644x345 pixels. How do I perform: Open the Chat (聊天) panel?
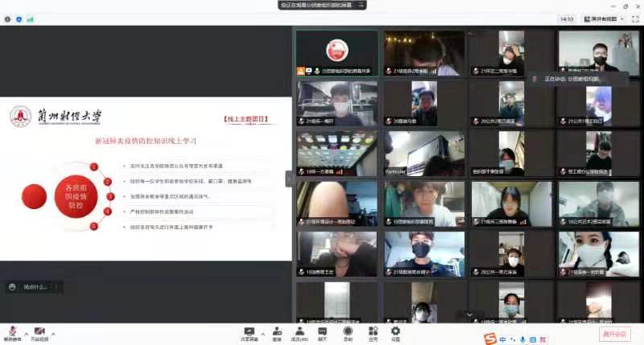click(x=322, y=331)
